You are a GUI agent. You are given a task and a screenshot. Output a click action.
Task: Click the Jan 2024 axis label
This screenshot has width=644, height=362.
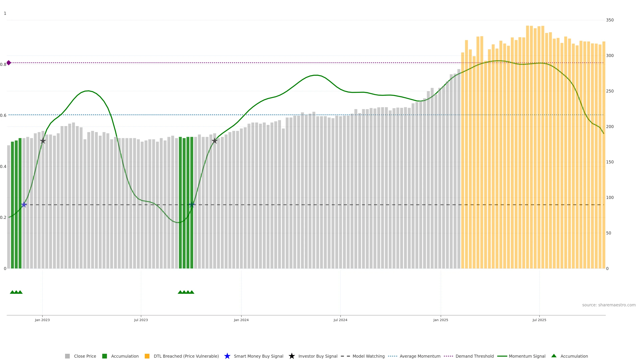coord(241,320)
